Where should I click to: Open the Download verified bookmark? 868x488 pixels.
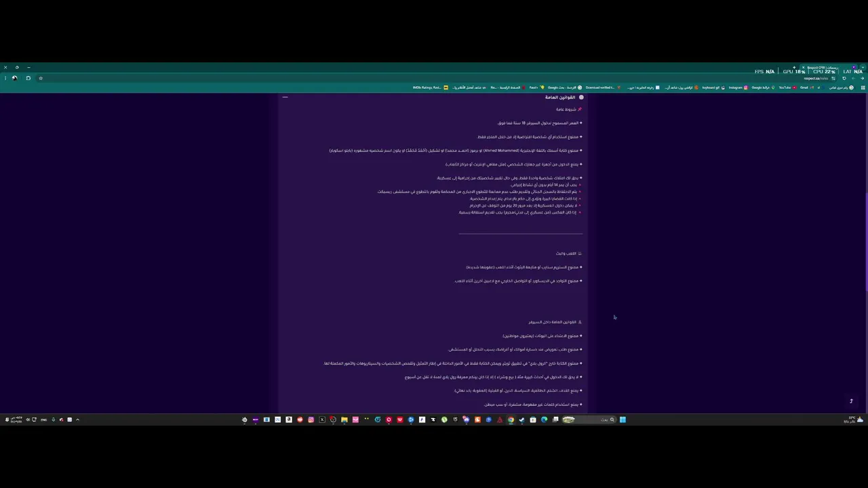coord(603,87)
